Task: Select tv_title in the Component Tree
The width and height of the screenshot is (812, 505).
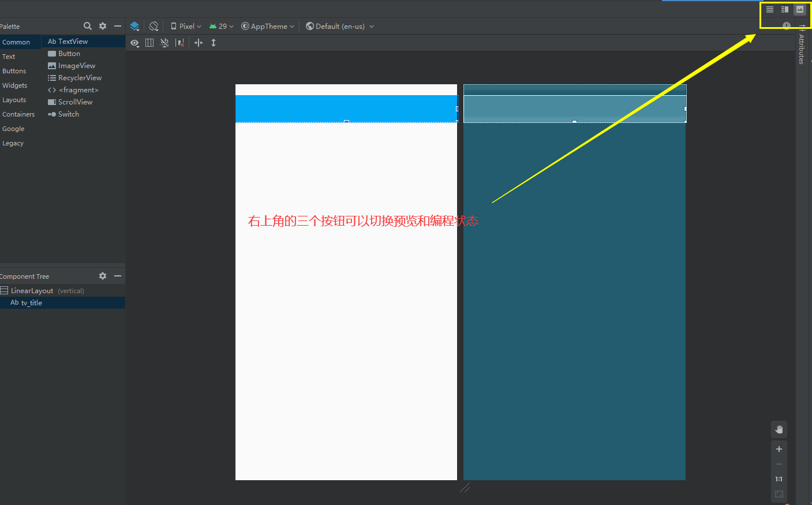Action: pos(32,302)
